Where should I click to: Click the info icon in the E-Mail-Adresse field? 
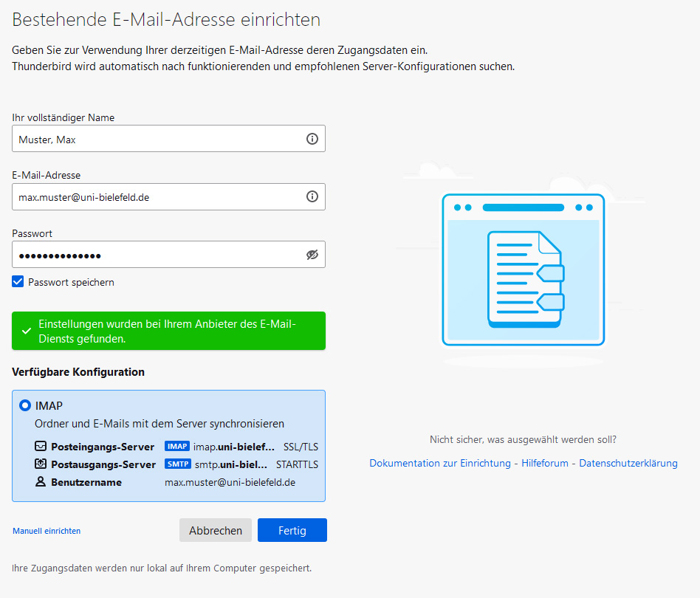point(312,196)
